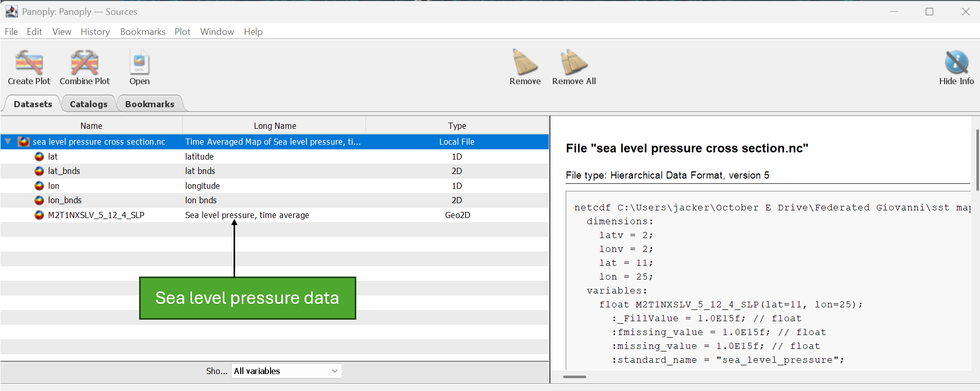Open the View menu
Screen dimensions: 980x391
click(62, 32)
